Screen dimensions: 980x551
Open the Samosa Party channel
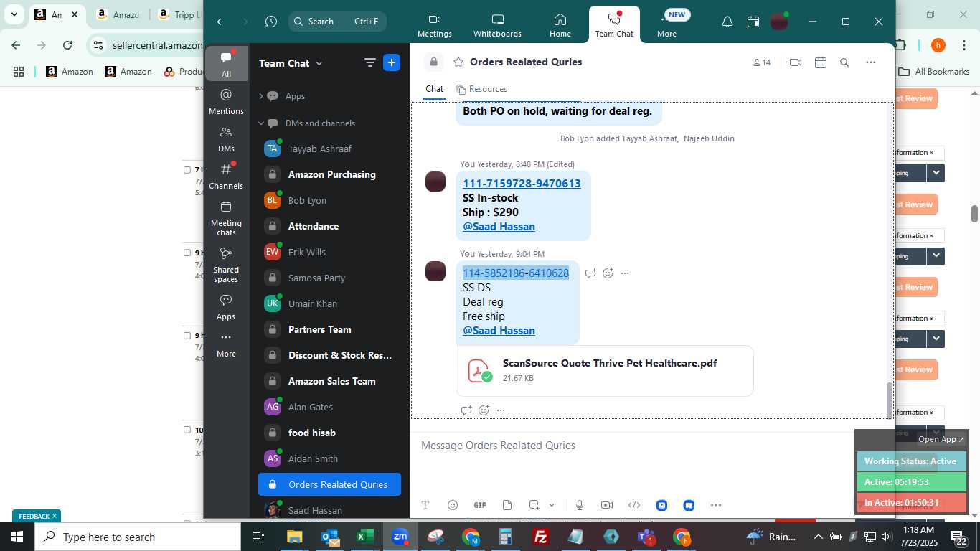[329, 278]
